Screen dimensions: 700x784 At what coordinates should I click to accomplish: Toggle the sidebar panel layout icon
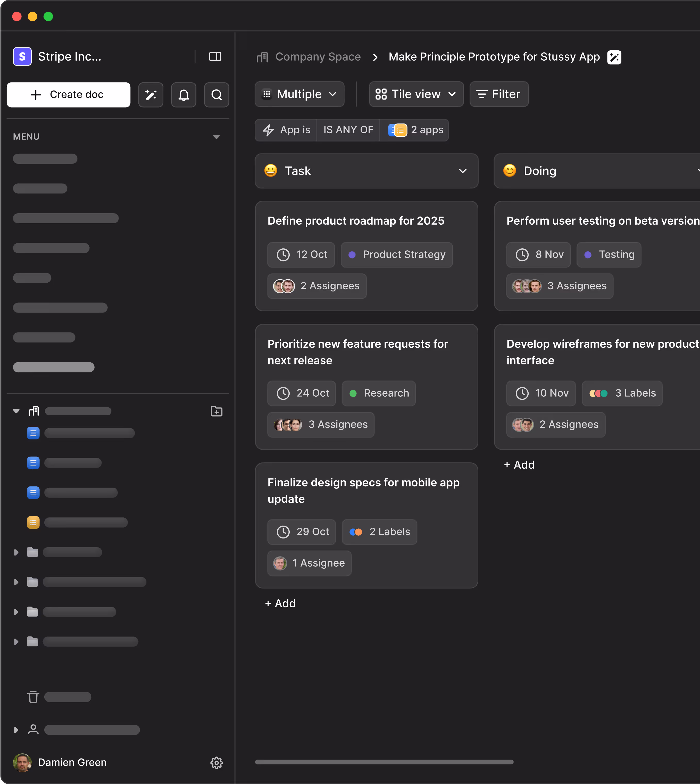[215, 56]
